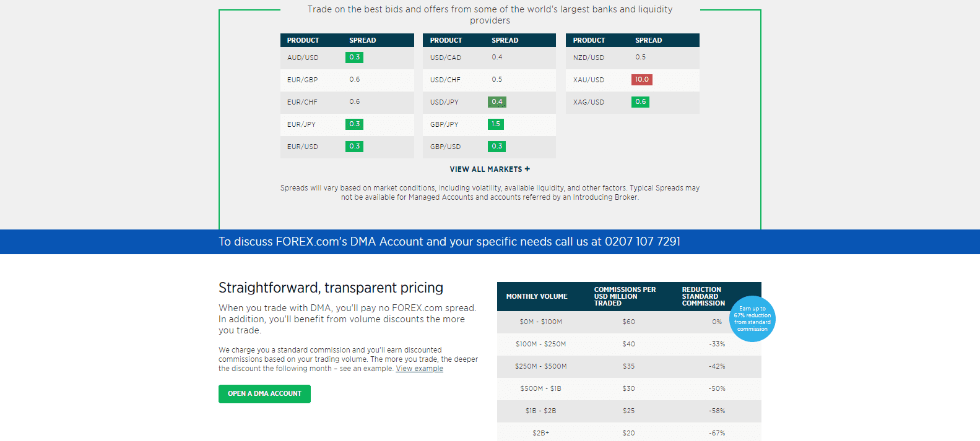Click the USD/JPY spread badge 0.4
980x441 pixels.
tap(497, 102)
